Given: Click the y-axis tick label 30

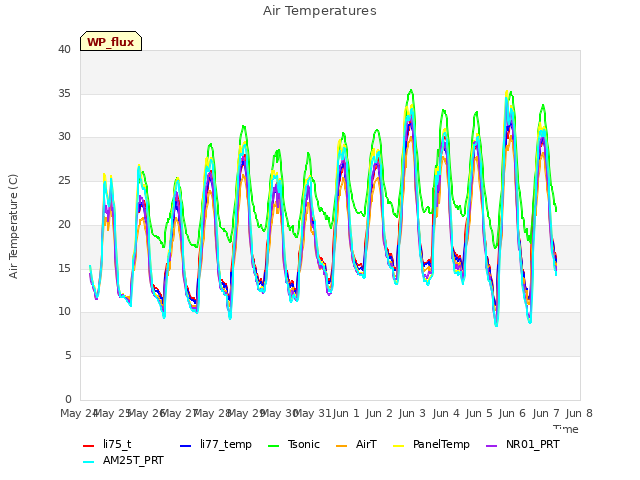Looking at the screenshot, I should tap(64, 137).
